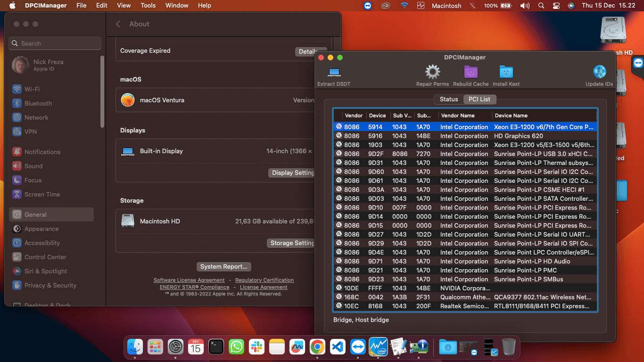This screenshot has height=362, width=644.
Task: Select the Sunrise Point-LP HD Audio row
Action: point(465,261)
